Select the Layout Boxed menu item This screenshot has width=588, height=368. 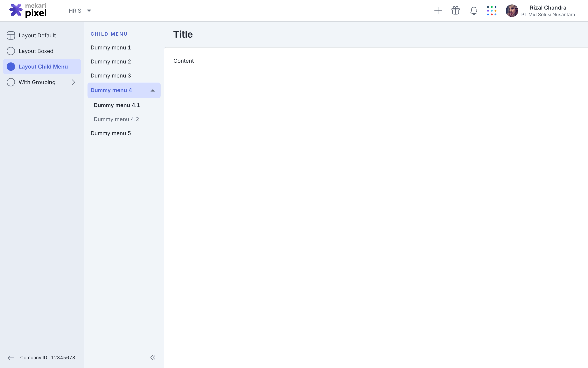point(42,51)
